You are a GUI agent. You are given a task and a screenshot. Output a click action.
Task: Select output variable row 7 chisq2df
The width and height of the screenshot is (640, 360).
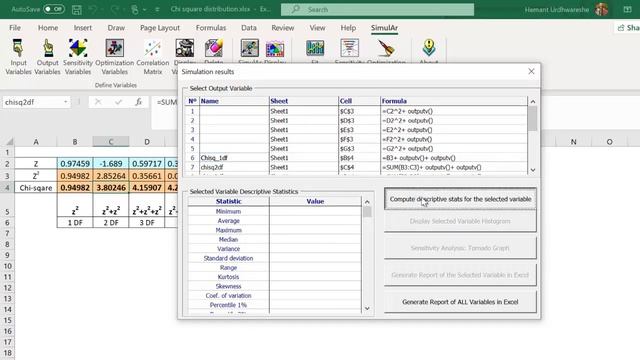tap(357, 167)
